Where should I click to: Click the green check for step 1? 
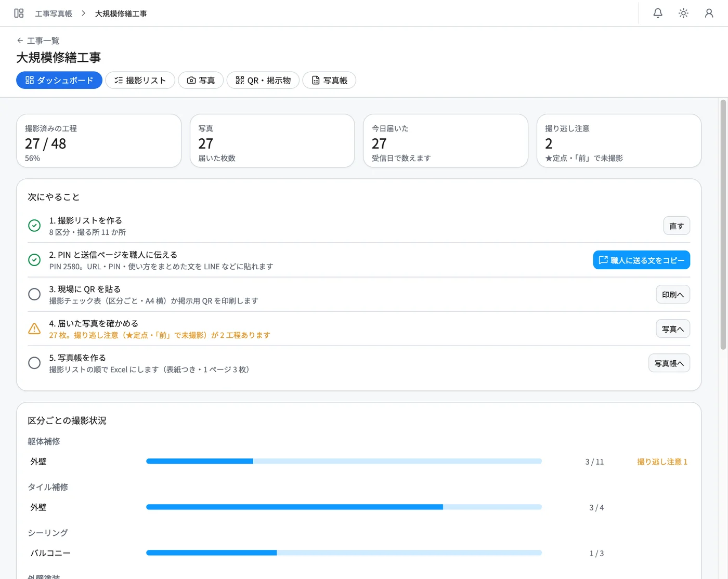click(34, 226)
